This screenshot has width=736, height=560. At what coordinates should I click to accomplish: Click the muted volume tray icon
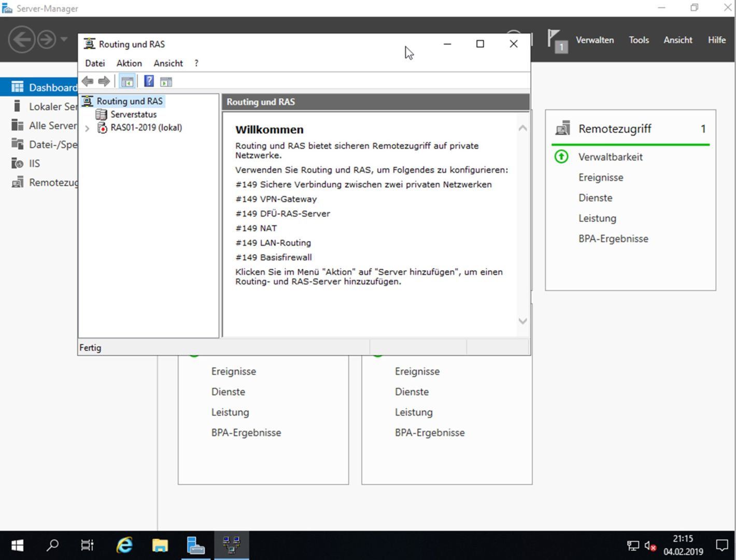(x=650, y=545)
